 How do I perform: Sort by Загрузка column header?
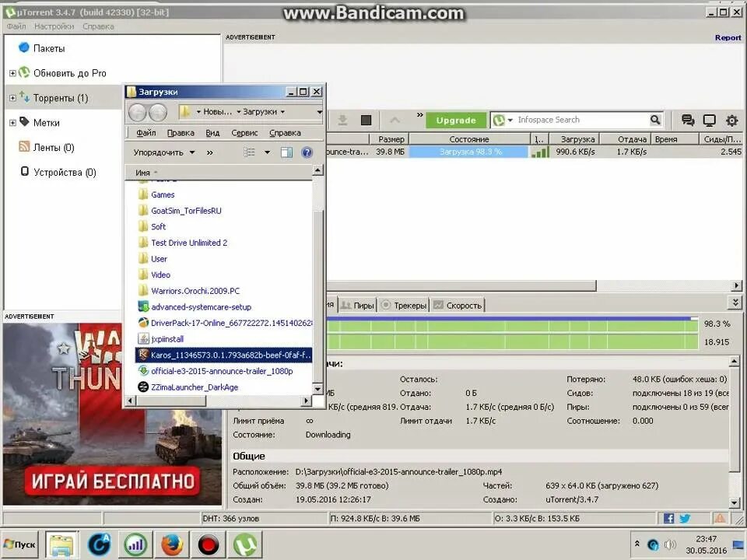point(574,139)
